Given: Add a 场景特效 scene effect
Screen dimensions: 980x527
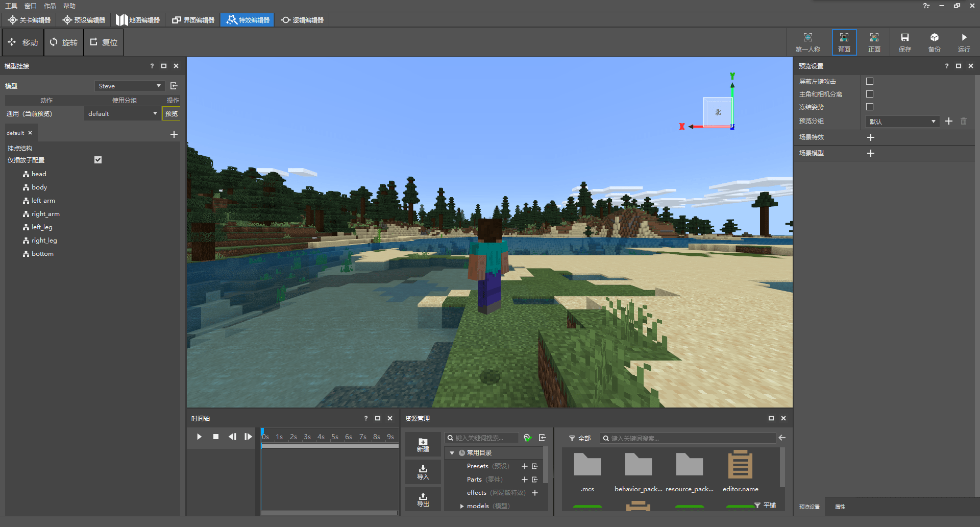Looking at the screenshot, I should 871,137.
